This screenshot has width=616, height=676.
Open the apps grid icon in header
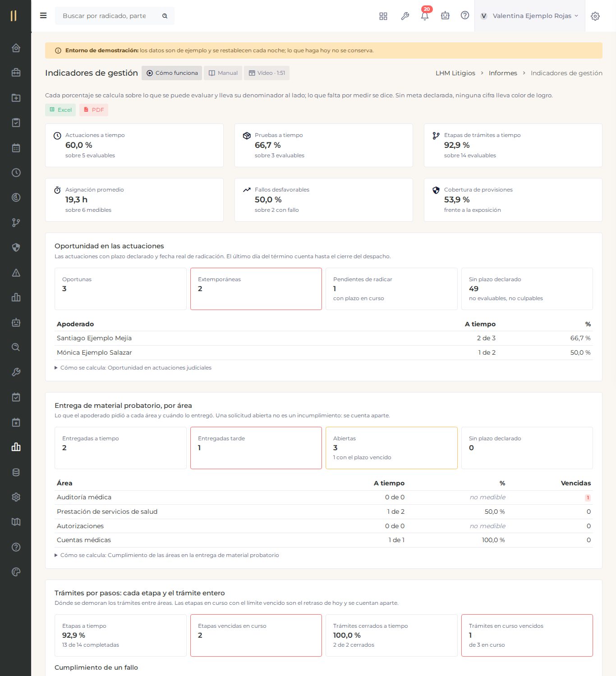pos(383,16)
